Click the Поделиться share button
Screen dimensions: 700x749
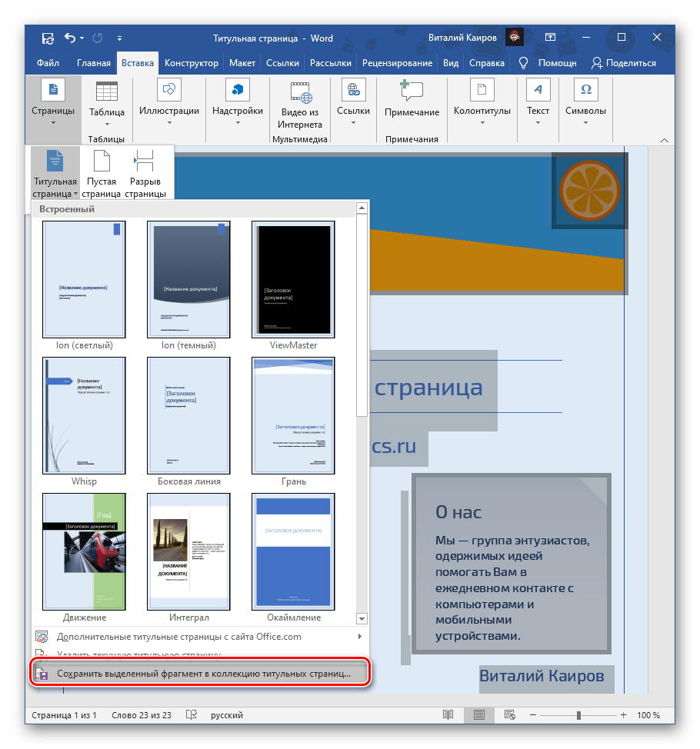[623, 63]
